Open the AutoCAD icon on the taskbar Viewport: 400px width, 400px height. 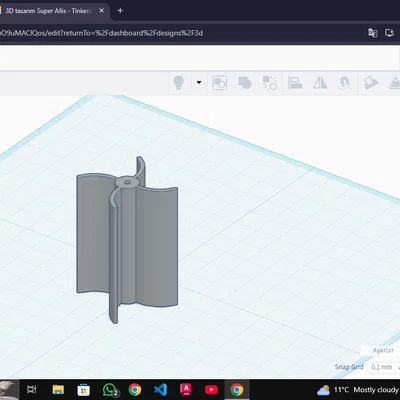(186, 389)
